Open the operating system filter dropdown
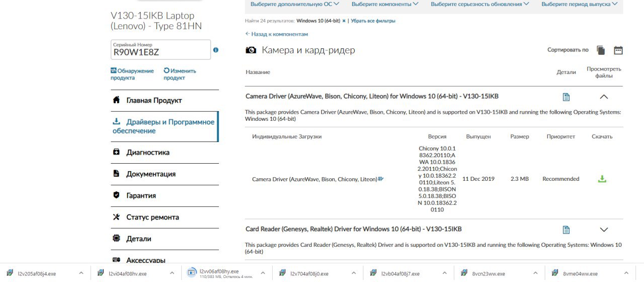This screenshot has height=282, width=644. (x=295, y=4)
